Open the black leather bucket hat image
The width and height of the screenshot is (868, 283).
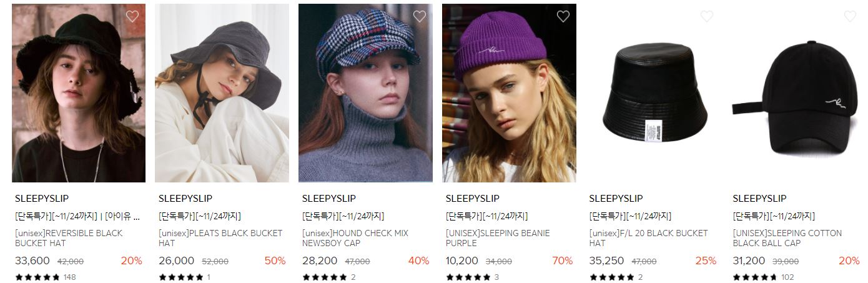[653, 93]
